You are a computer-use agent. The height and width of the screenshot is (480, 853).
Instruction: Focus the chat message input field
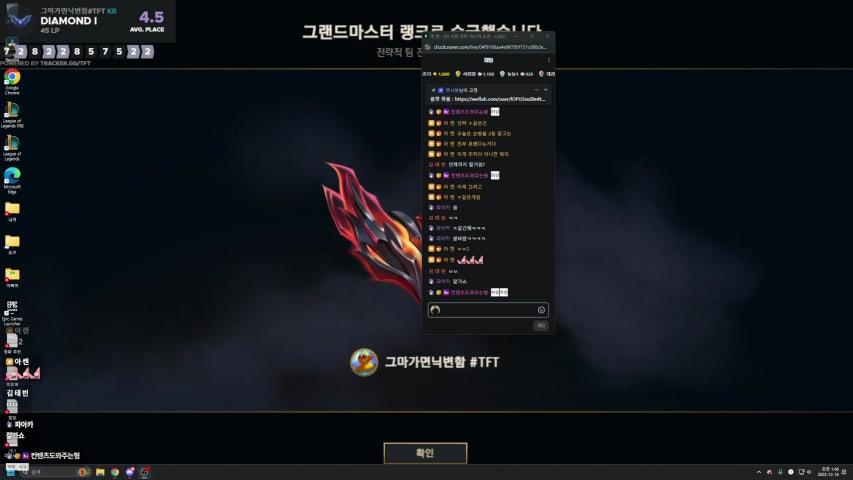488,310
